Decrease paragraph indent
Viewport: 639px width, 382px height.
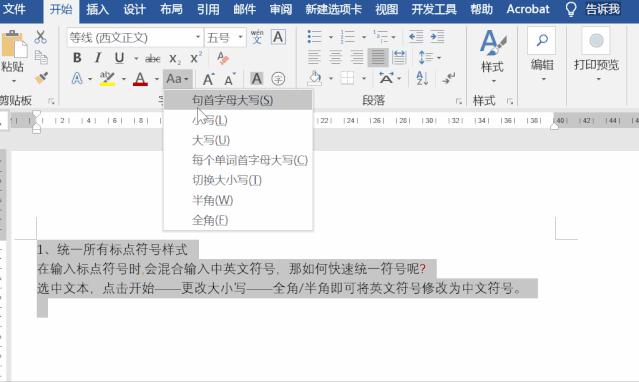pyautogui.click(x=416, y=37)
